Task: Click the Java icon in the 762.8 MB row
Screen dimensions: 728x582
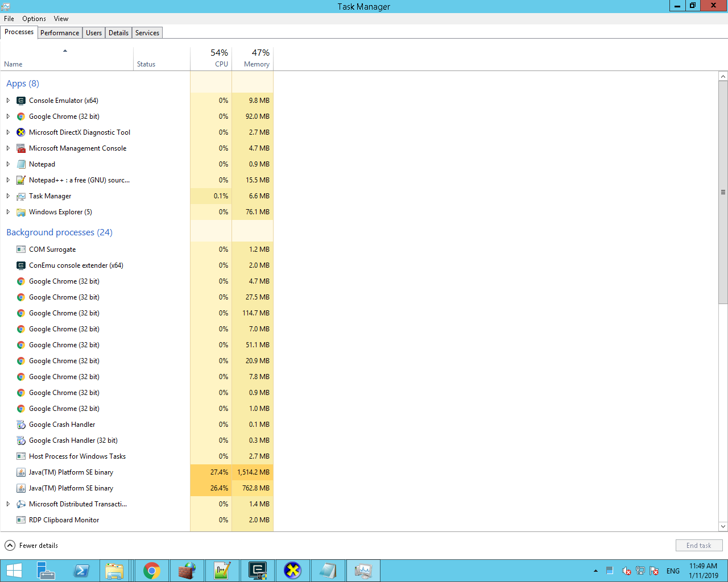Action: (21, 488)
